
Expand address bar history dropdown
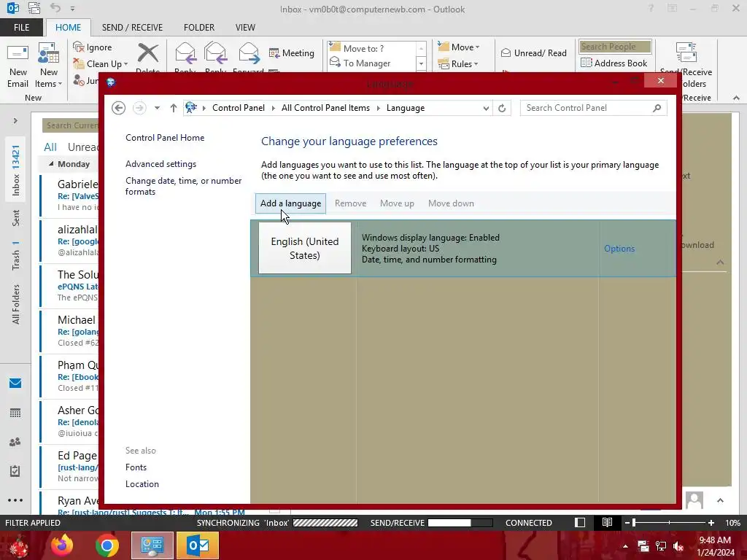tap(485, 108)
